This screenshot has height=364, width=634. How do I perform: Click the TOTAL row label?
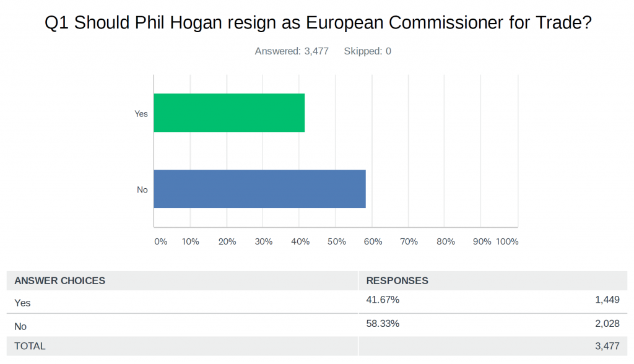(30, 346)
